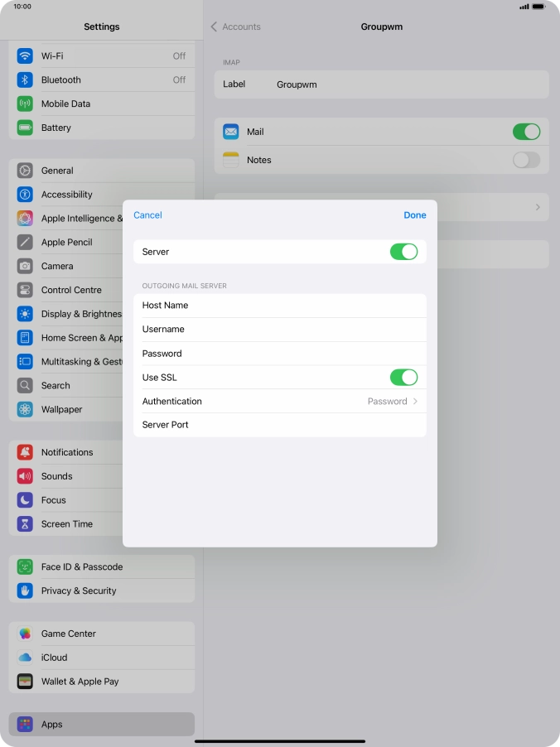Tap the Wi-Fi icon in the sidebar
Viewport: 560px width, 747px height.
point(25,56)
